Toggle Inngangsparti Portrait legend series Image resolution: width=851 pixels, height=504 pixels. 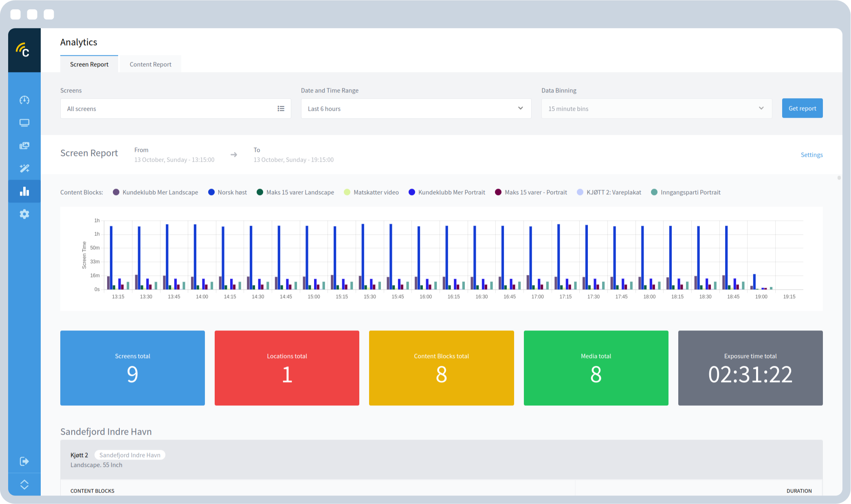(x=686, y=192)
